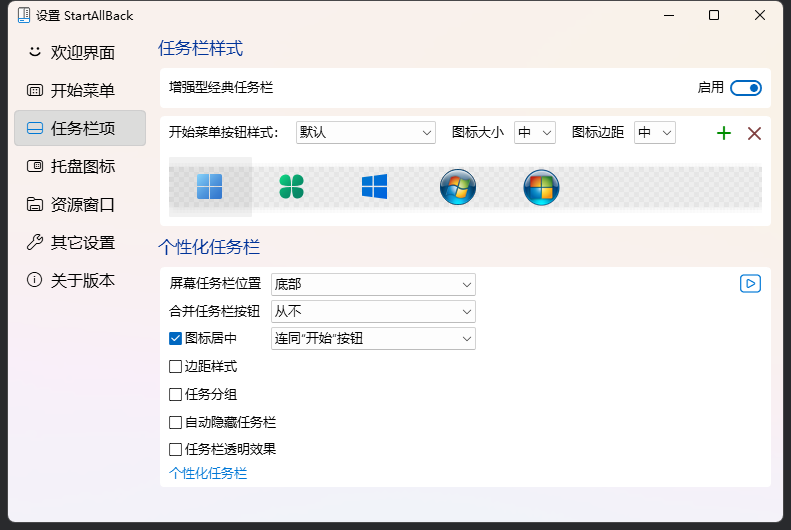Pick the Windows 10 blue logo start icon
The image size is (791, 530).
click(374, 187)
